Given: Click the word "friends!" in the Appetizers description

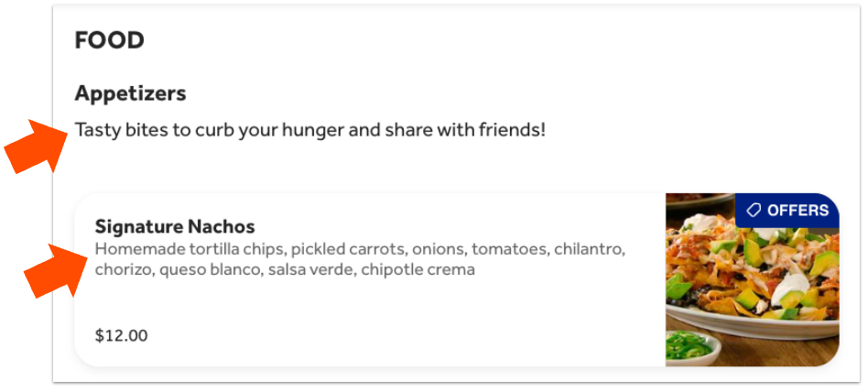Looking at the screenshot, I should tap(512, 129).
